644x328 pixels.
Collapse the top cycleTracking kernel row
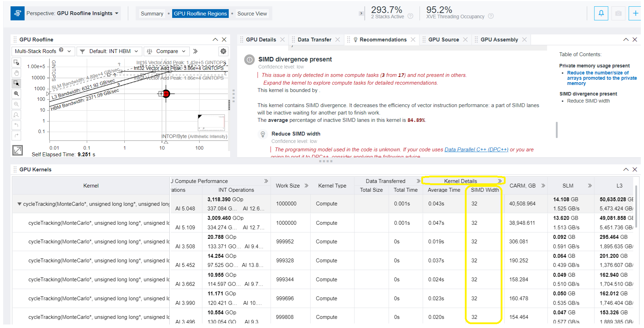[20, 204]
